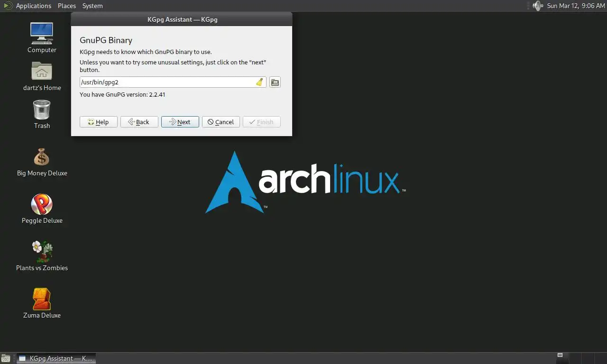Viewport: 607px width, 364px height.
Task: Click the KGpg Assistant title bar
Action: [182, 19]
